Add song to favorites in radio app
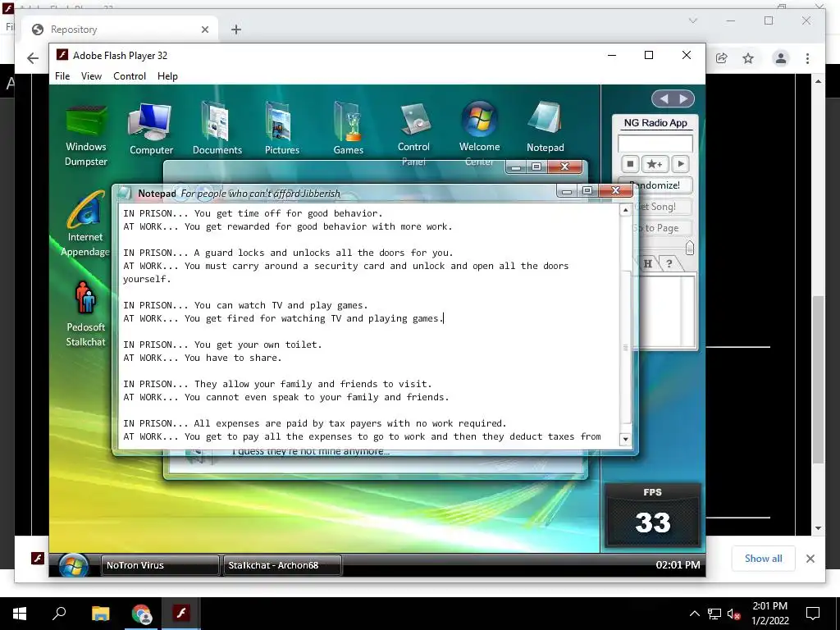Screen dimensions: 840x630 655,164
